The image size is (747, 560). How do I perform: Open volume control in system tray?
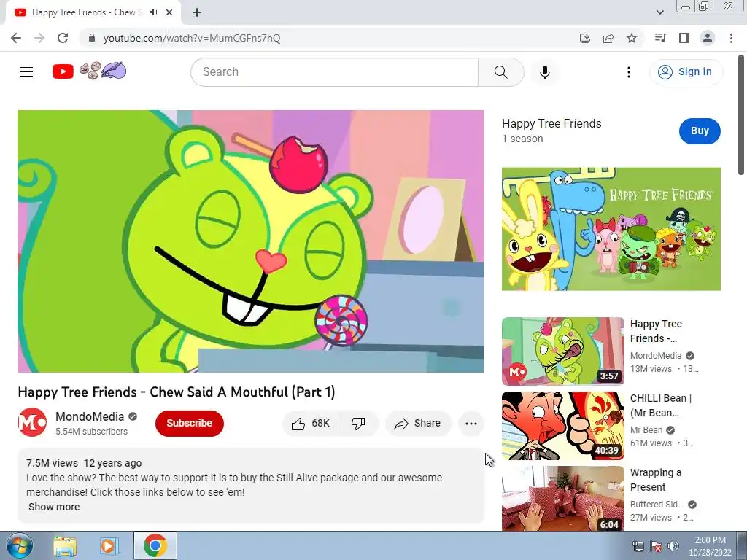tap(673, 546)
